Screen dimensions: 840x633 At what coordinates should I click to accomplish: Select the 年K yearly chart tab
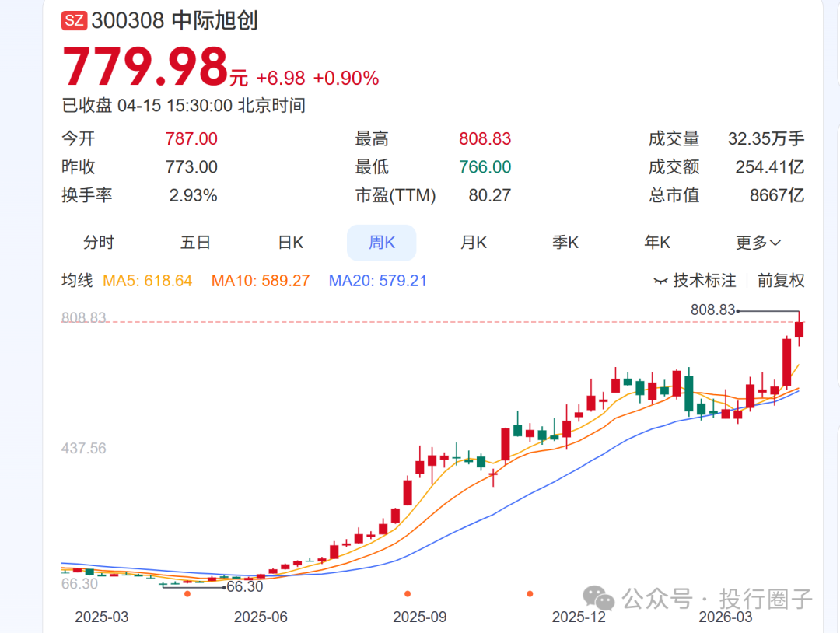coord(656,242)
